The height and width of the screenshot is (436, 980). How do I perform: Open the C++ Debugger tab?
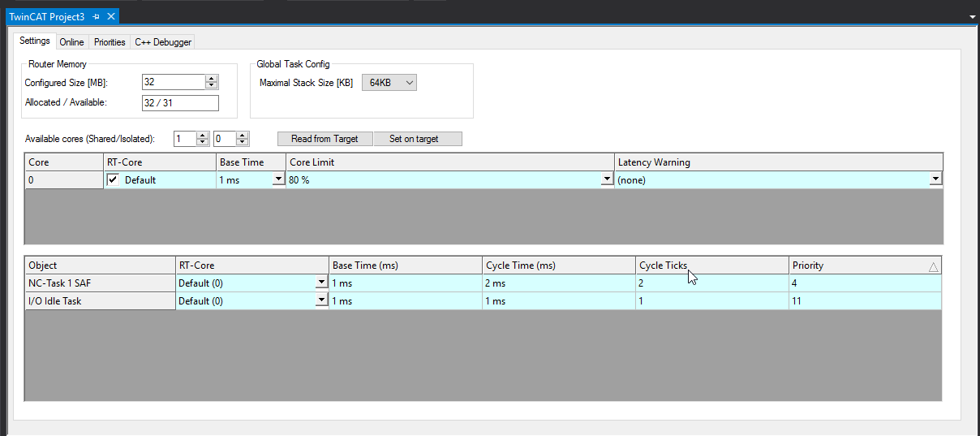point(162,42)
